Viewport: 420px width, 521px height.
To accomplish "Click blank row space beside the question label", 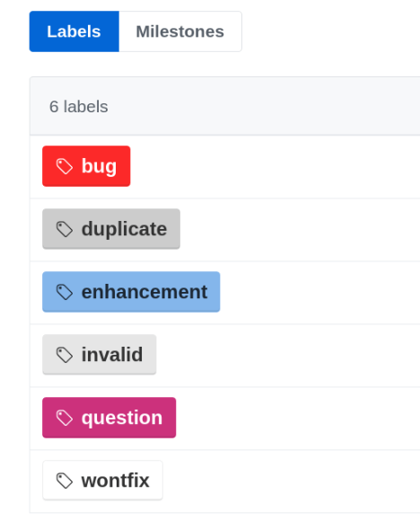I will 298,418.
